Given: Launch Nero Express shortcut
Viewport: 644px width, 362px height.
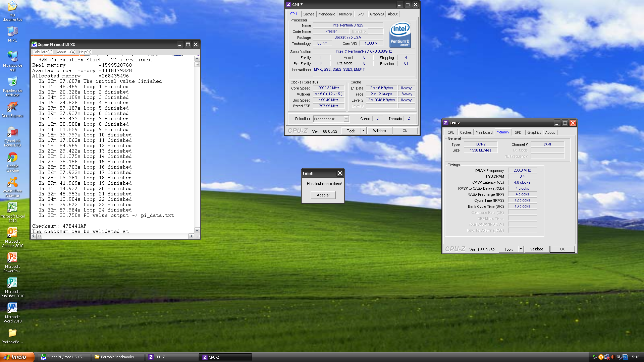Looking at the screenshot, I should (x=12, y=110).
